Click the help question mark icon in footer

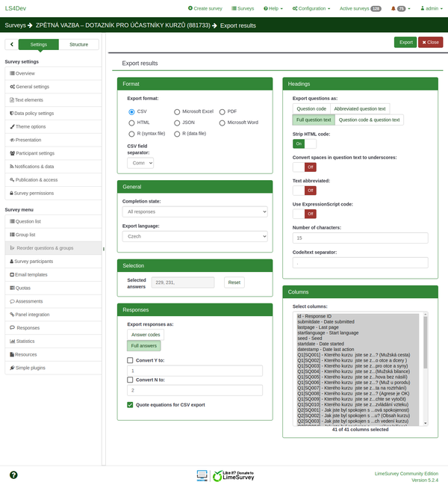click(13, 475)
